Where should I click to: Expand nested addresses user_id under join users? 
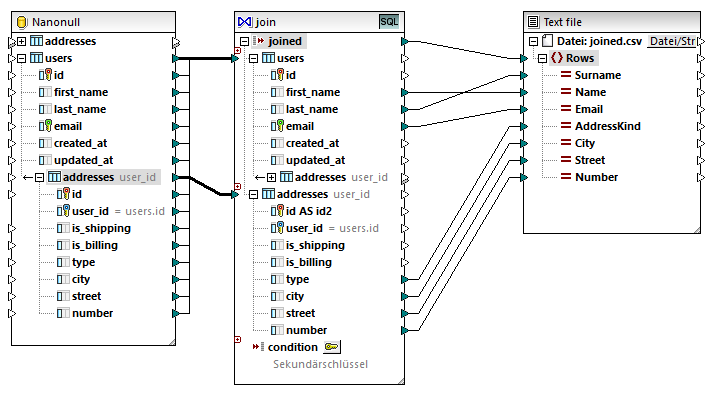click(x=271, y=177)
